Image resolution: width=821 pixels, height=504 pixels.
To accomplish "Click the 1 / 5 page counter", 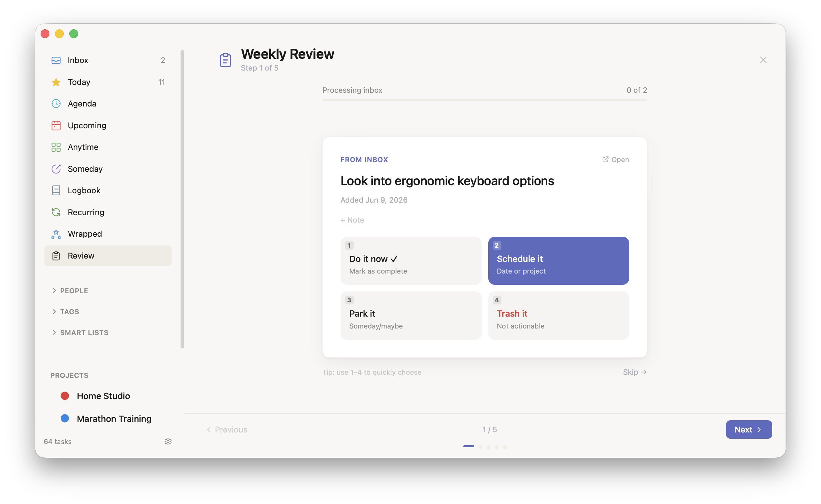I will click(x=490, y=429).
